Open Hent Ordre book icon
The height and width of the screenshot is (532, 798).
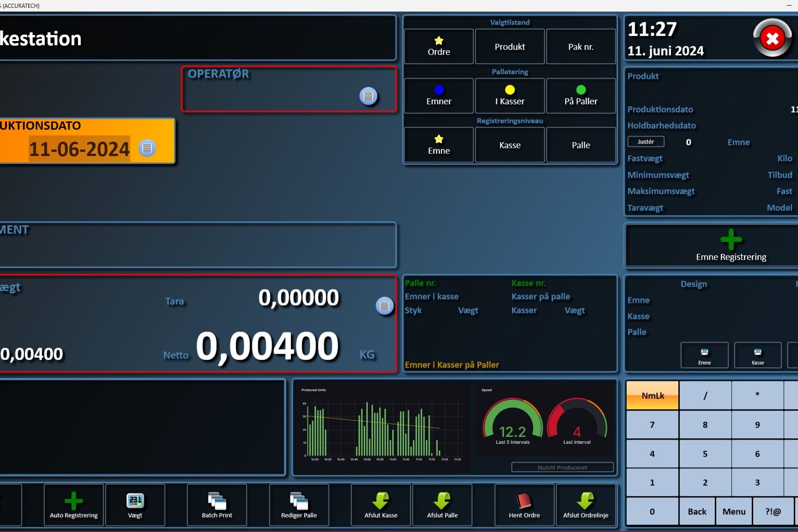(524, 501)
